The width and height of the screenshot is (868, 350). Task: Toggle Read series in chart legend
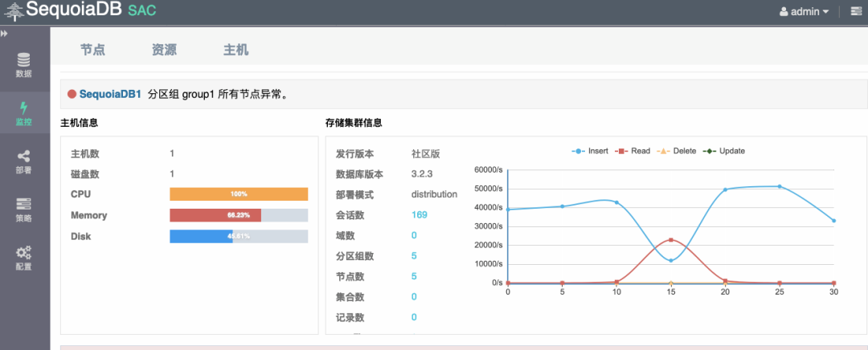pos(633,151)
